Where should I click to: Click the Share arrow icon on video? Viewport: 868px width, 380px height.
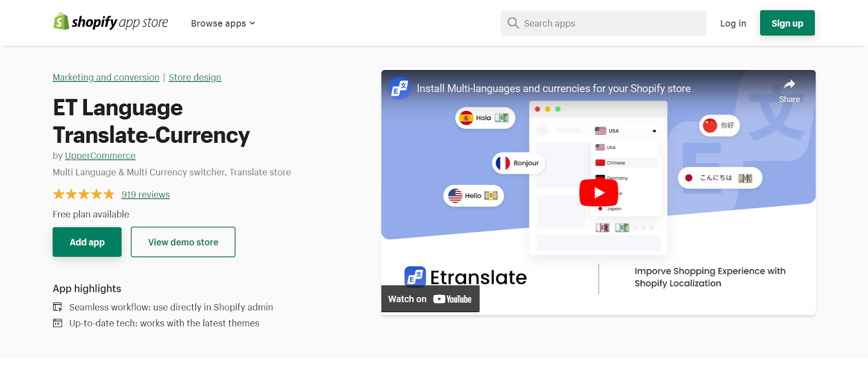click(789, 84)
